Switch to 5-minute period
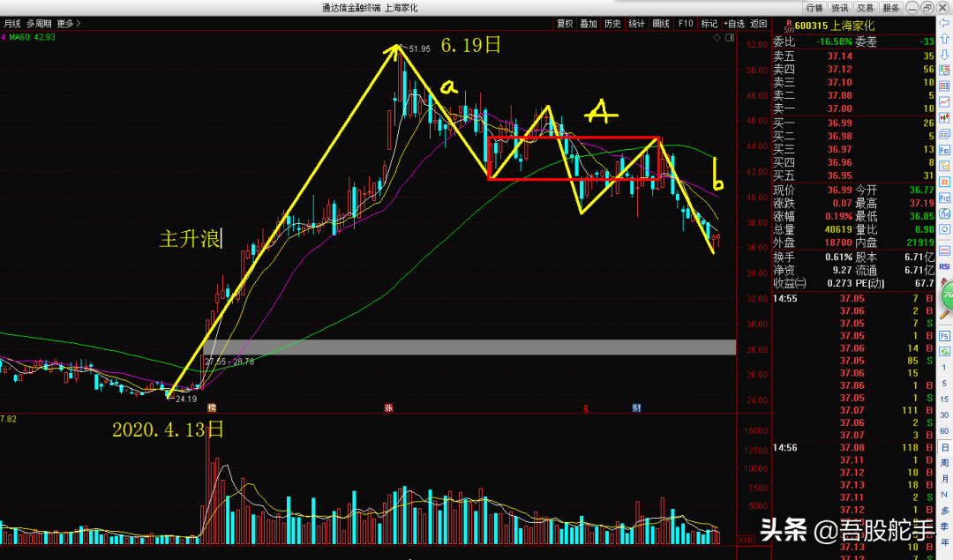Viewport: 953px width, 560px height. (x=944, y=384)
